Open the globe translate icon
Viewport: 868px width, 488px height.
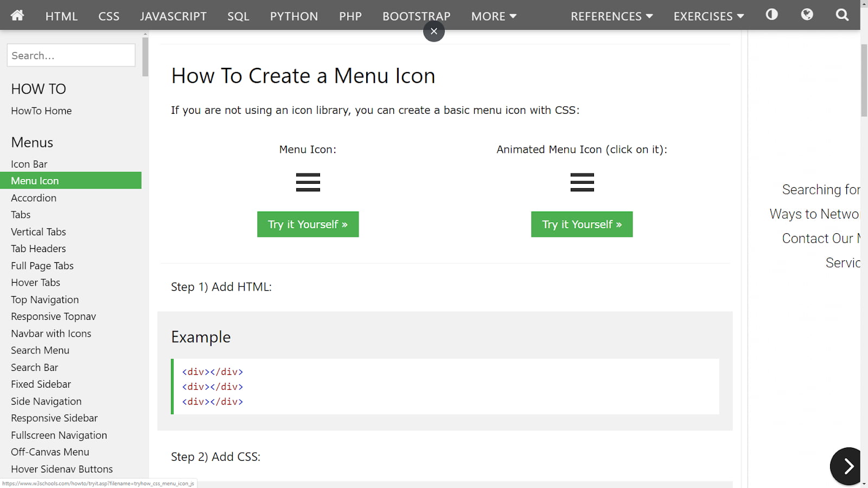807,15
